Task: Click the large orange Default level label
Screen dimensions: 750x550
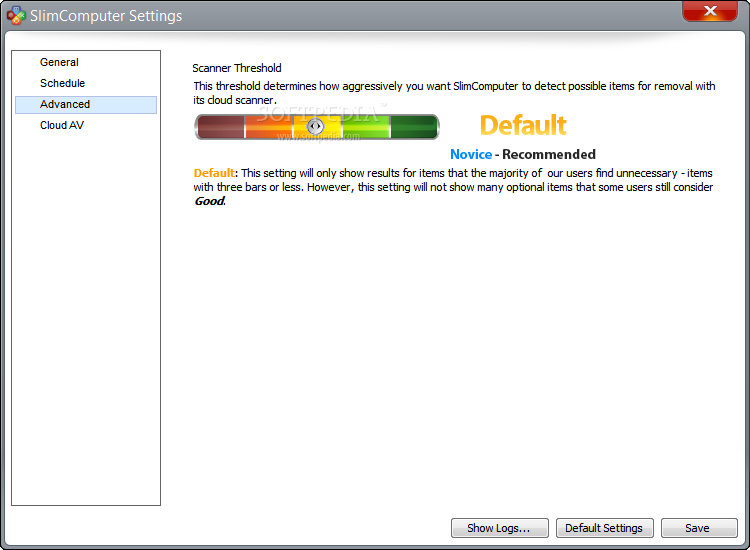Action: tap(523, 125)
